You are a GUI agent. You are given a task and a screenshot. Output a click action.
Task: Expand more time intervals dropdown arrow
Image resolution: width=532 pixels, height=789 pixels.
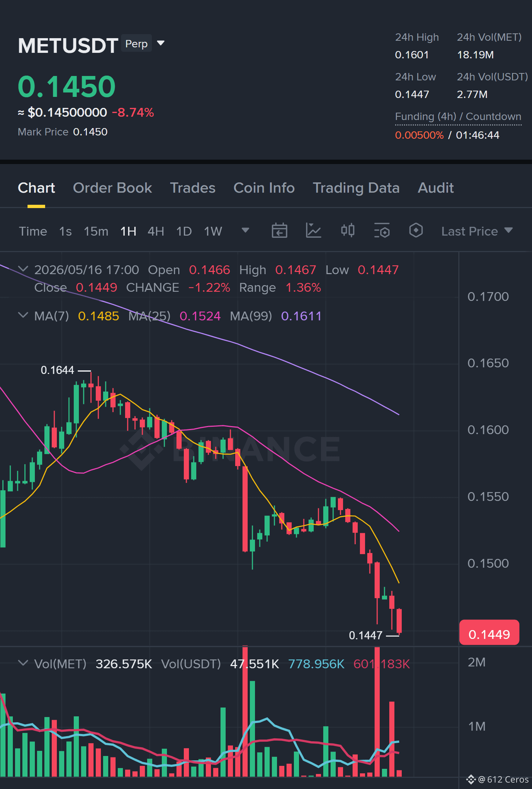(x=245, y=230)
